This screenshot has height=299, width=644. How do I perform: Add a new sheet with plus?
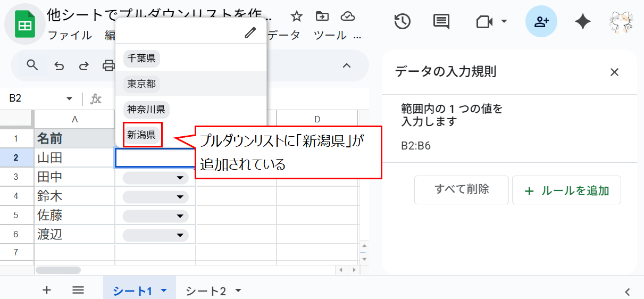coord(47,290)
